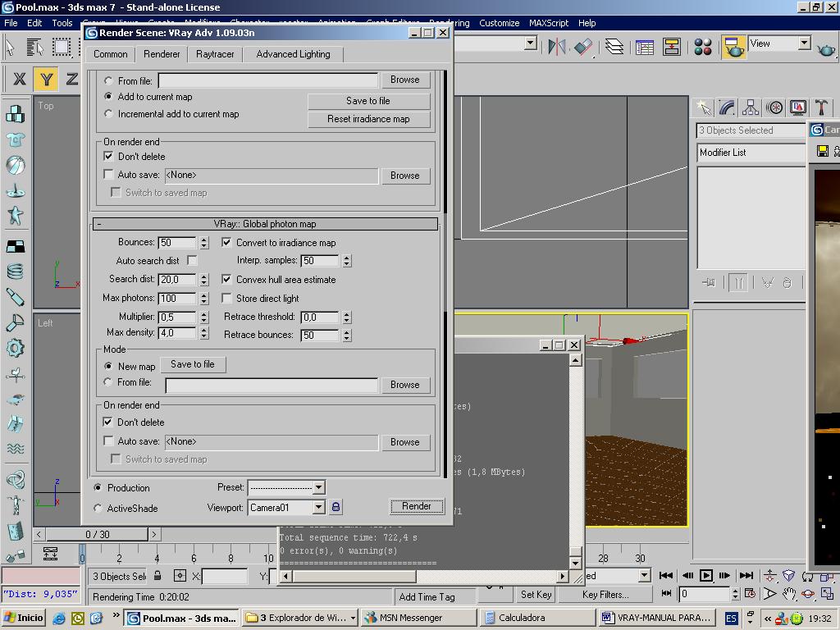Click the Render Scene teapot icon
Viewport: 840px width, 630px height.
coord(733,47)
